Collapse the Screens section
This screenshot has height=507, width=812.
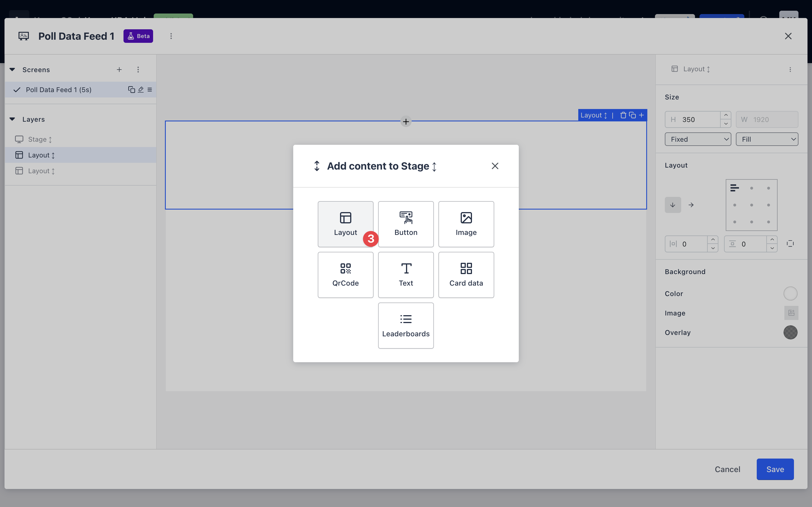click(12, 70)
